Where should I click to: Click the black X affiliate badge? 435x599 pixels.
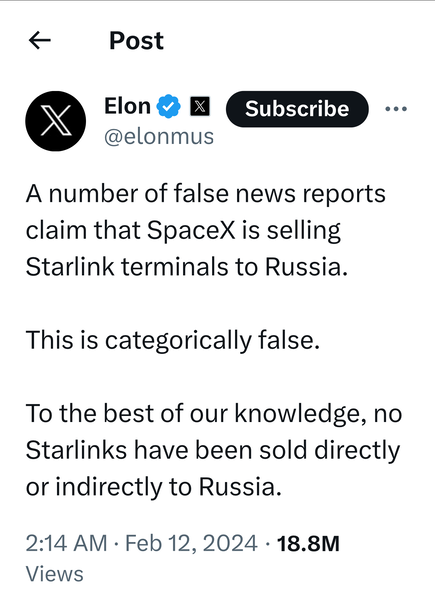pos(200,107)
